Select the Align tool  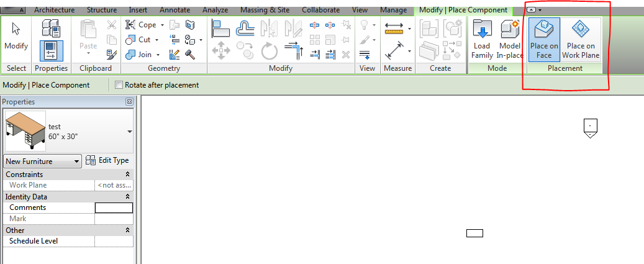(221, 29)
